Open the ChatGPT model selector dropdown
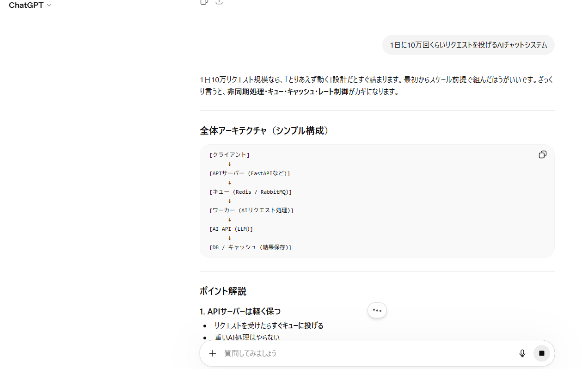Viewport: 588px width, 369px height. [30, 5]
